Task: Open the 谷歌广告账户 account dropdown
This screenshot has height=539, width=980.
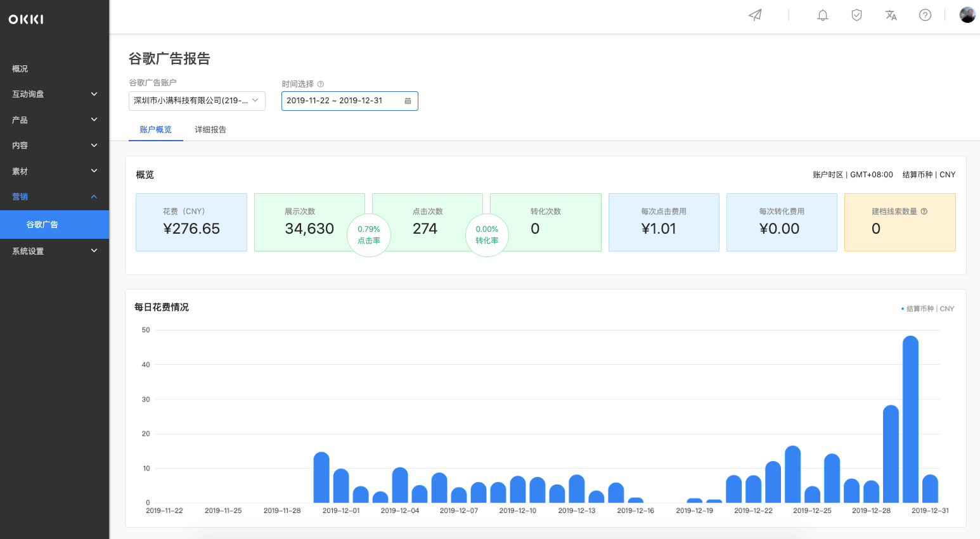Action: tap(197, 101)
